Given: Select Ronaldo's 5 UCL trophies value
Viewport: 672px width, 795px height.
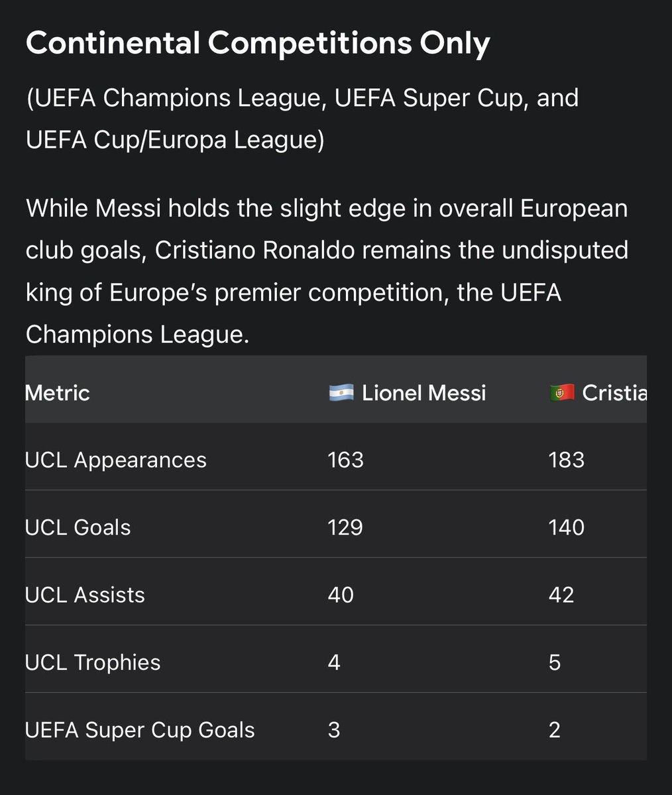Looking at the screenshot, I should (555, 662).
